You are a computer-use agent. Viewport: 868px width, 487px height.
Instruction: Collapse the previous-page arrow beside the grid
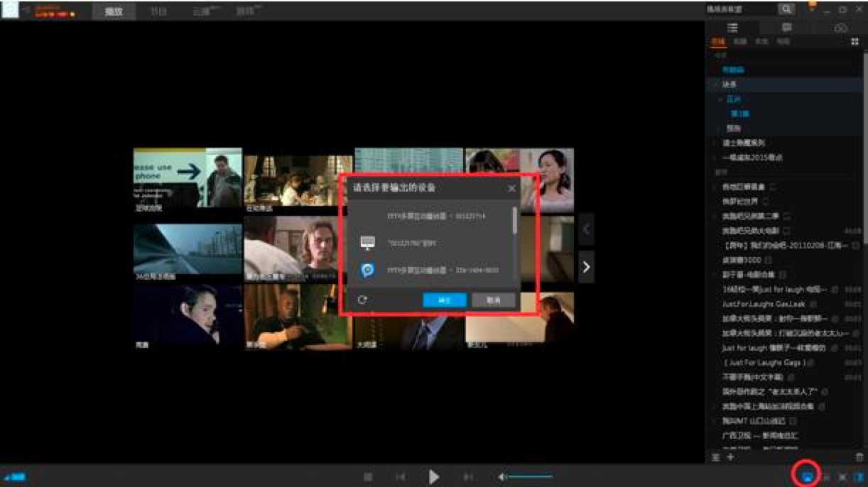585,229
